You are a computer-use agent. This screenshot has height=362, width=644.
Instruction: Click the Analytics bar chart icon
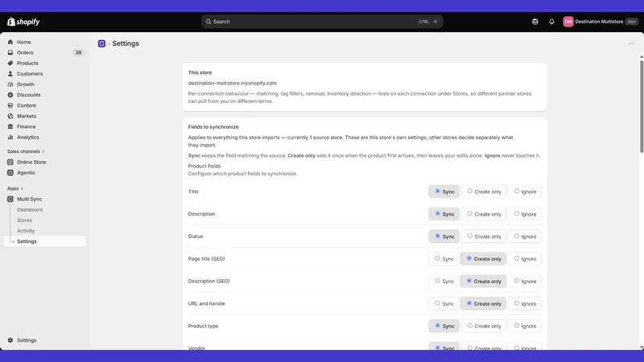click(x=10, y=137)
